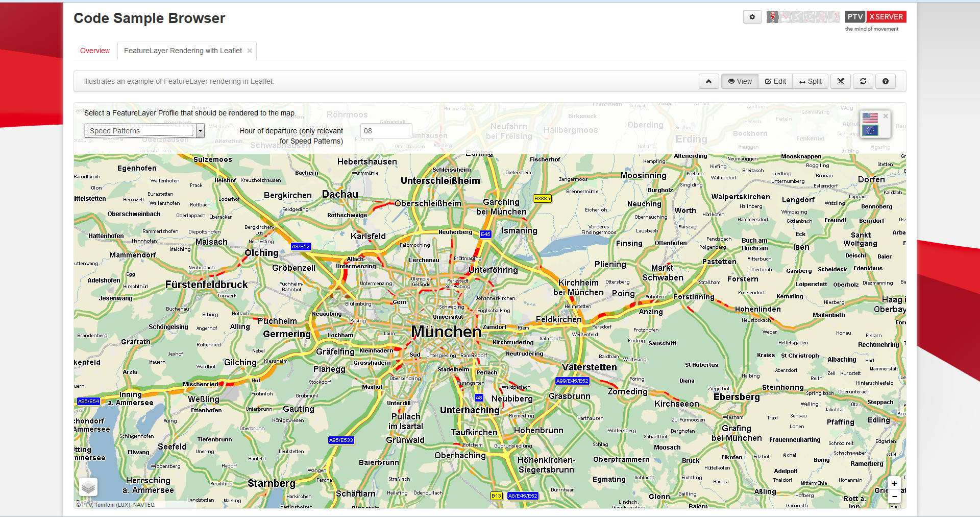Reload the sample with the refresh icon

pyautogui.click(x=863, y=81)
